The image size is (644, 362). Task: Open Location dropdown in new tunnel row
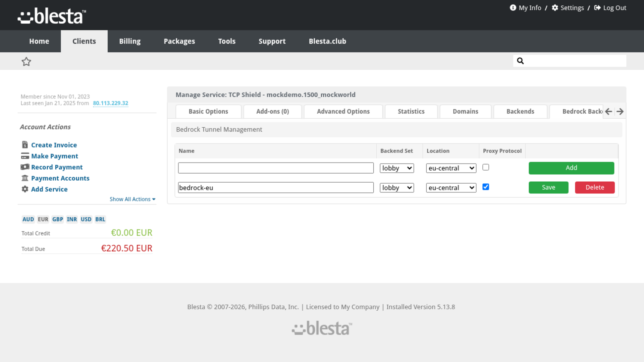coord(451,168)
